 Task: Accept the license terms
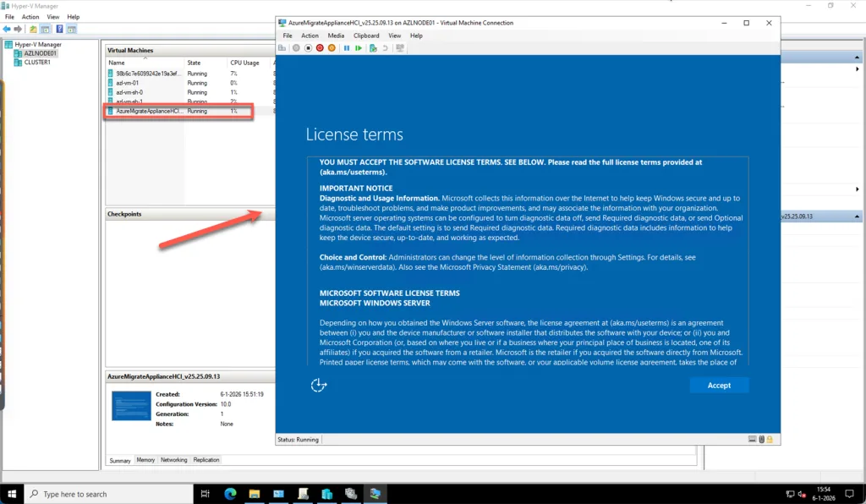[x=719, y=386]
